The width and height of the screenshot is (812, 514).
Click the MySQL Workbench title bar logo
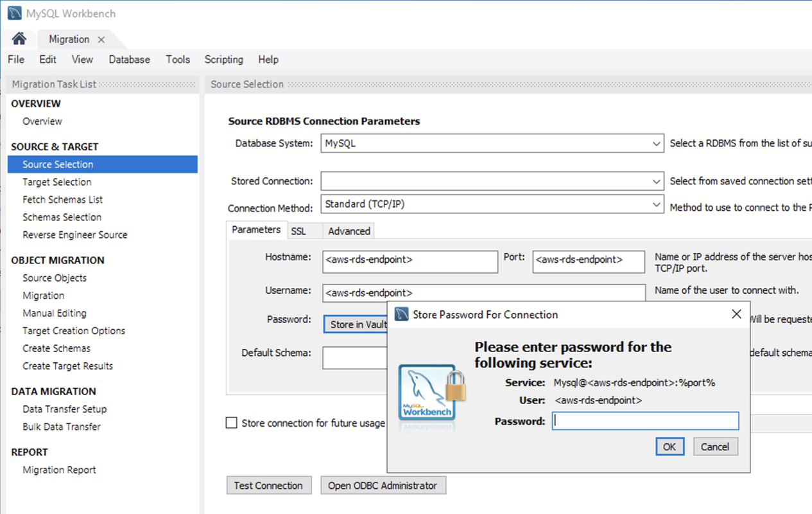click(x=14, y=13)
